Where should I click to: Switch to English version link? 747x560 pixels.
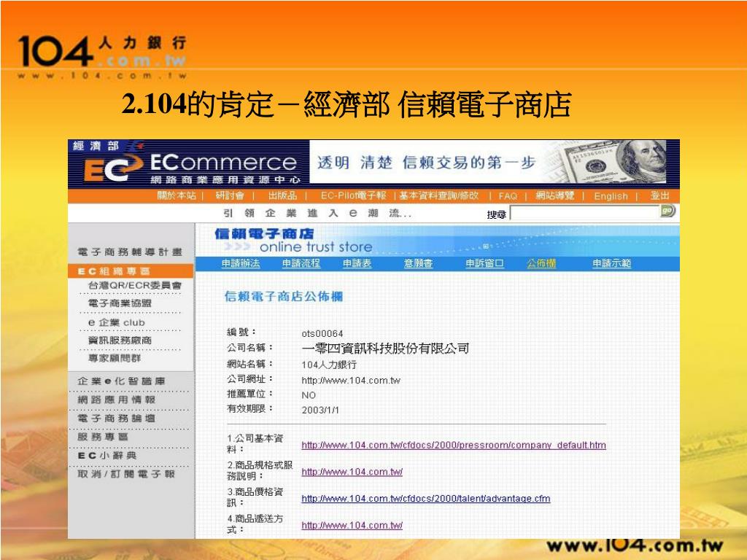(611, 196)
